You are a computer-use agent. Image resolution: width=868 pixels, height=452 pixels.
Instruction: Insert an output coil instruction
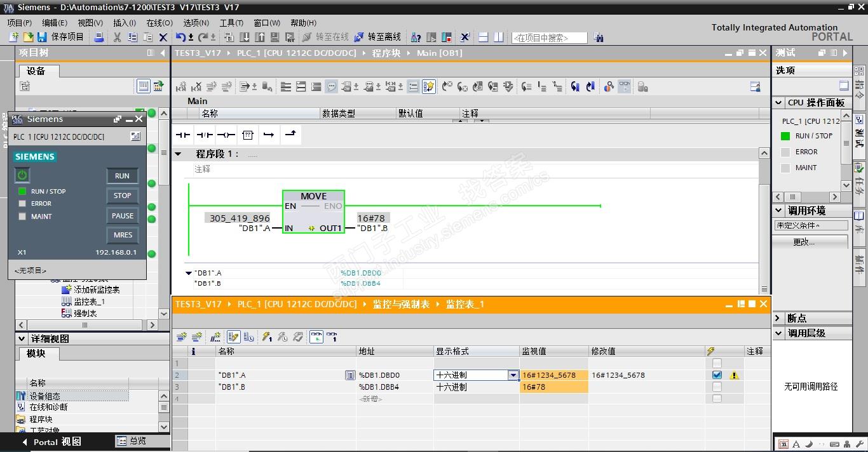point(226,135)
